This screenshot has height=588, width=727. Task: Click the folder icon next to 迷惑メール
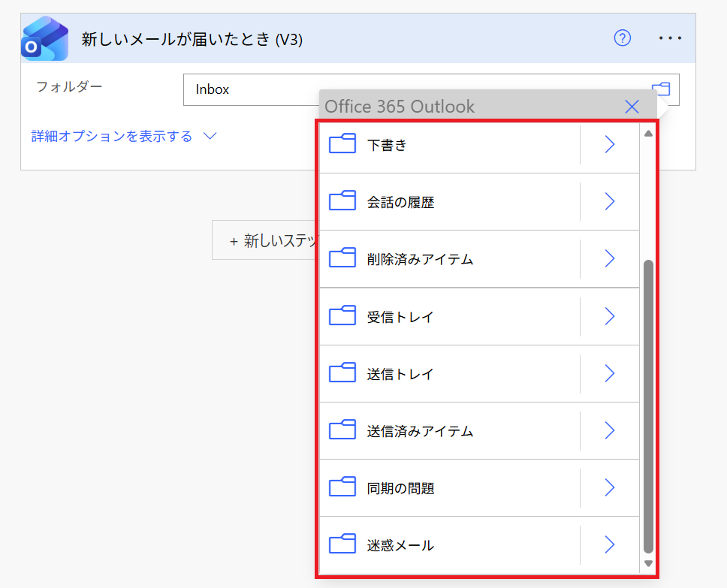click(x=342, y=545)
